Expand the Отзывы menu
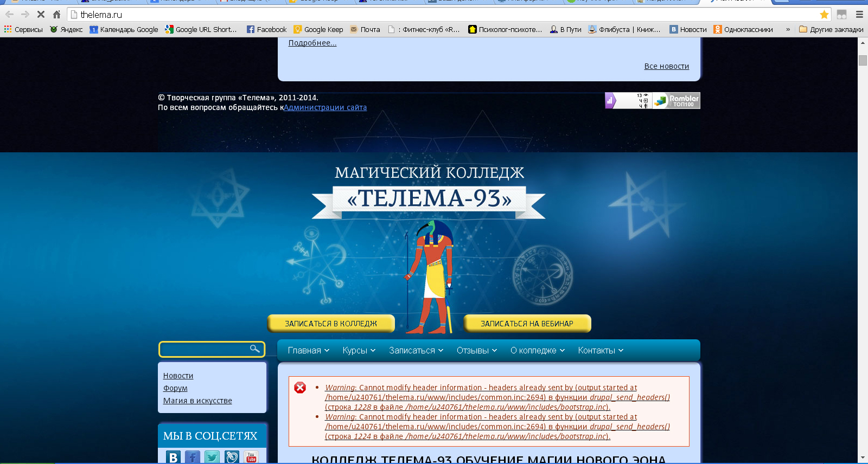This screenshot has width=868, height=464. 477,351
